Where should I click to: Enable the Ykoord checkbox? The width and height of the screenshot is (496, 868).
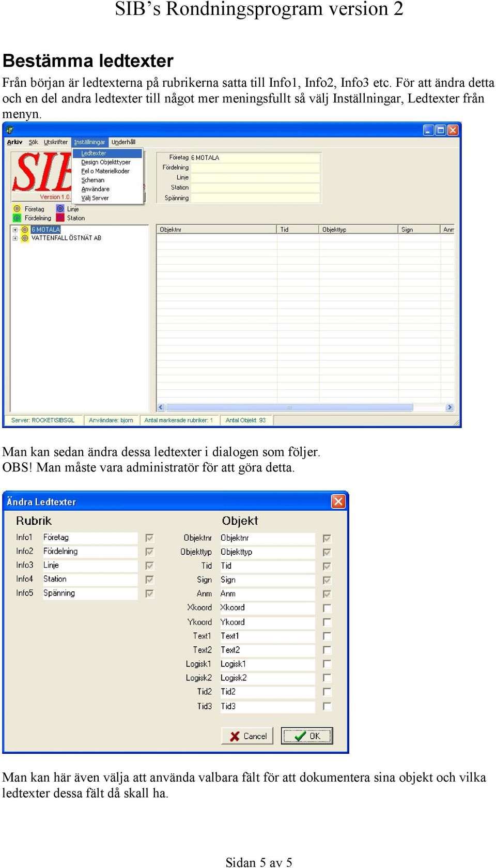pos(327,622)
